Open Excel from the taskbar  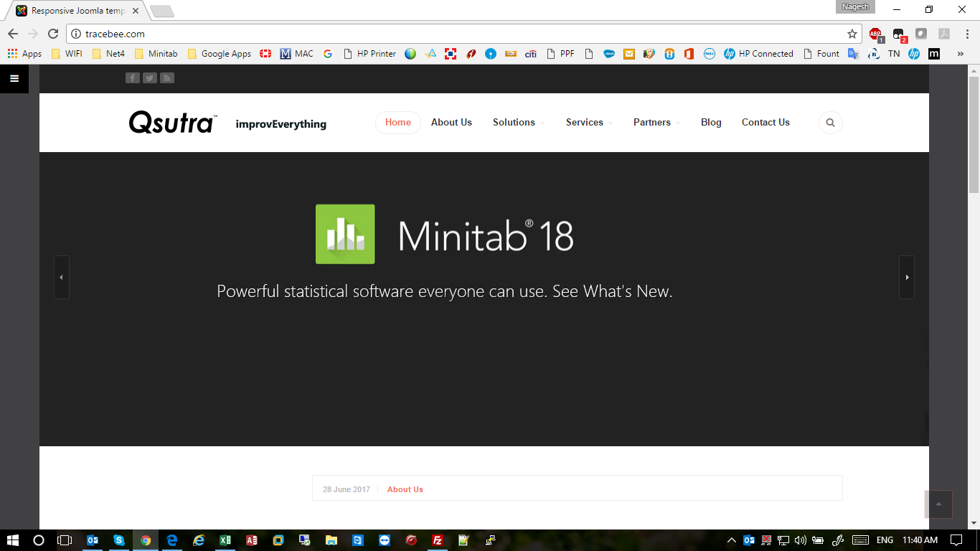point(225,540)
